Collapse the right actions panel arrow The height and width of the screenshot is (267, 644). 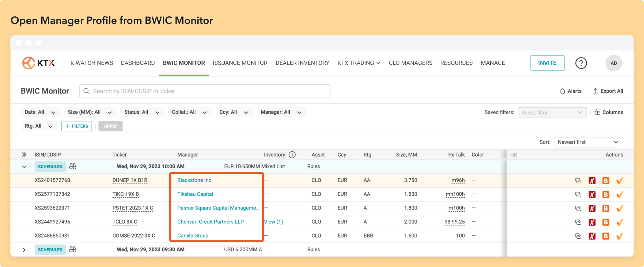click(514, 155)
